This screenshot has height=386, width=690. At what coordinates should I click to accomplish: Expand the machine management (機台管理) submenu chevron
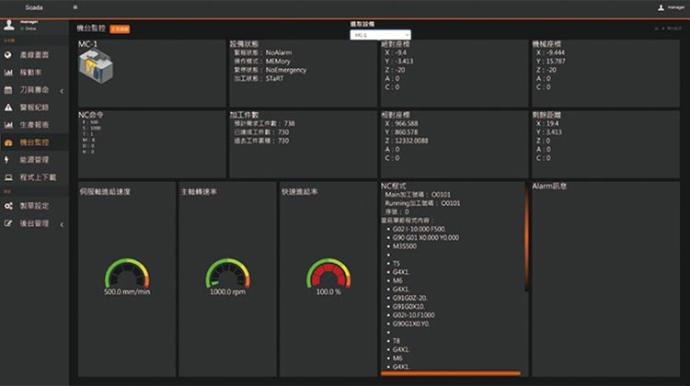coord(62,224)
